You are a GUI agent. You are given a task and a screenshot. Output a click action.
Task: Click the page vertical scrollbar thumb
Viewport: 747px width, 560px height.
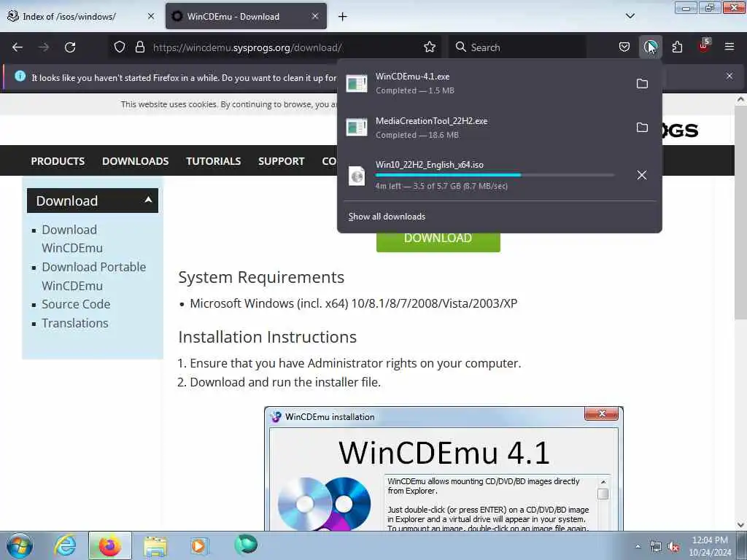pos(740,213)
